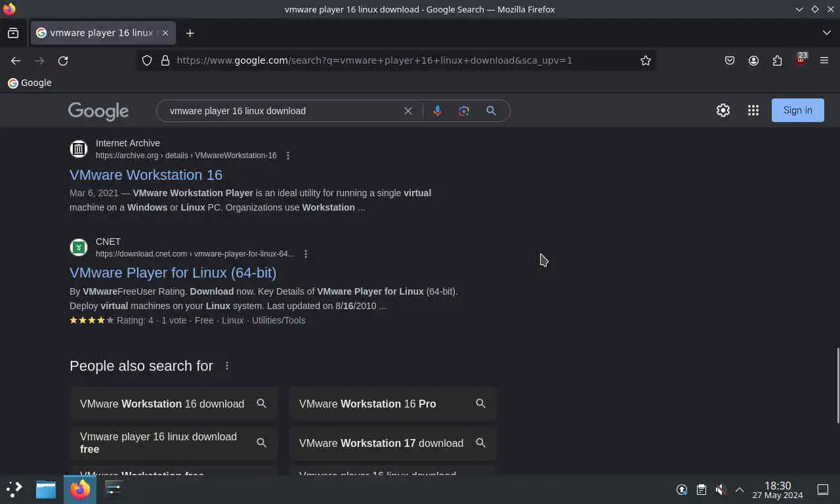
Task: Select suggestion VMware Workstation 17 download
Action: (393, 443)
